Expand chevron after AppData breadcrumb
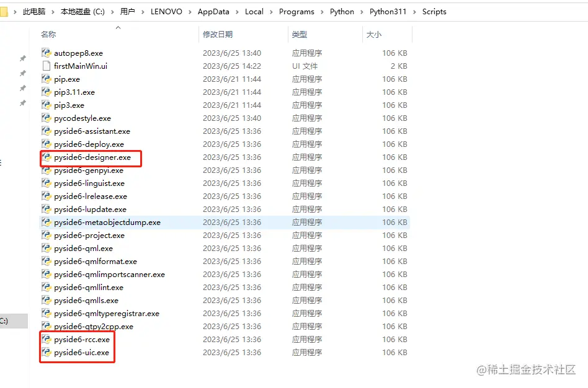The image size is (588, 388). point(237,12)
